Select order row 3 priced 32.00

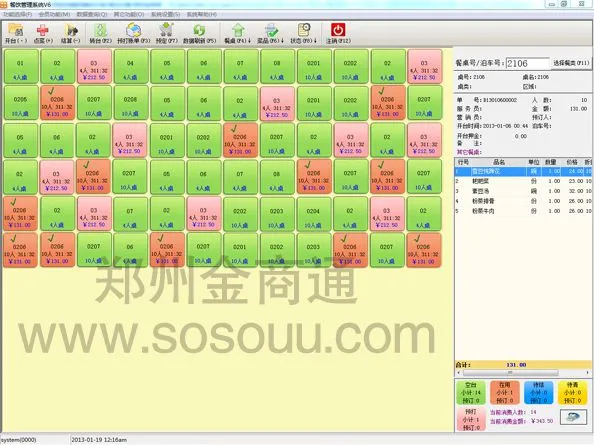point(523,191)
